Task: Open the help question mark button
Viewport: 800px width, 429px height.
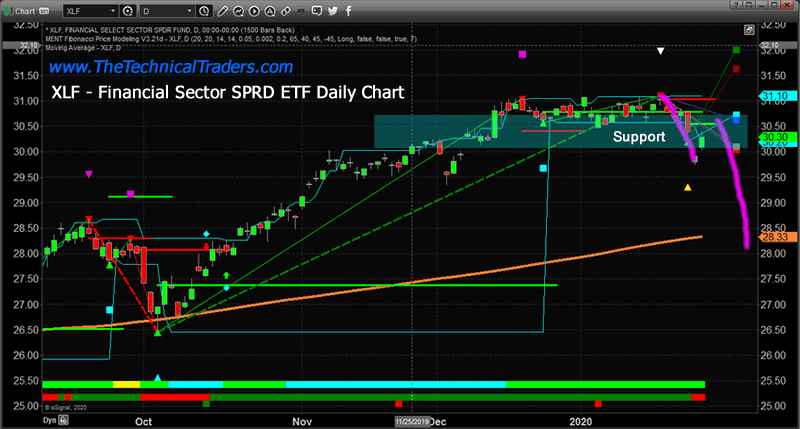Action: (x=735, y=5)
